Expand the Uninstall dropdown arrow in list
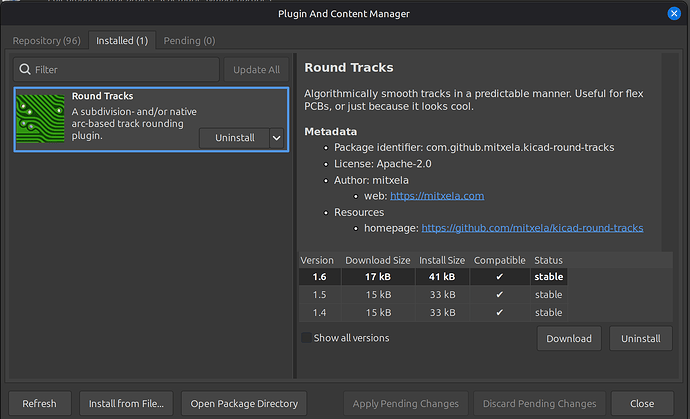690x419 pixels. [277, 138]
